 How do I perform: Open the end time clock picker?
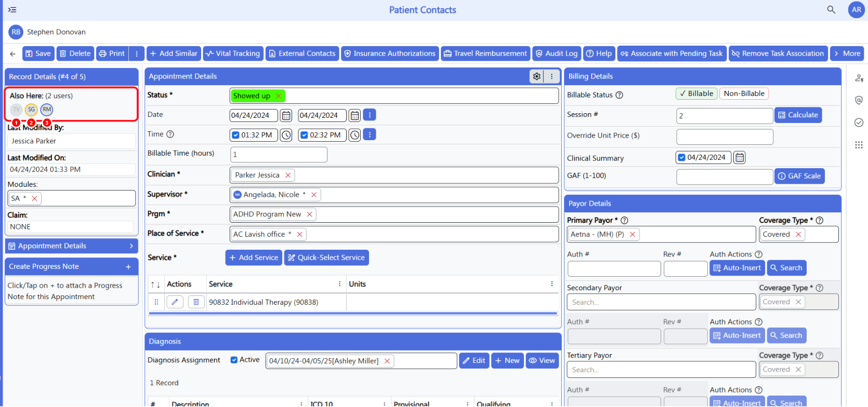354,135
